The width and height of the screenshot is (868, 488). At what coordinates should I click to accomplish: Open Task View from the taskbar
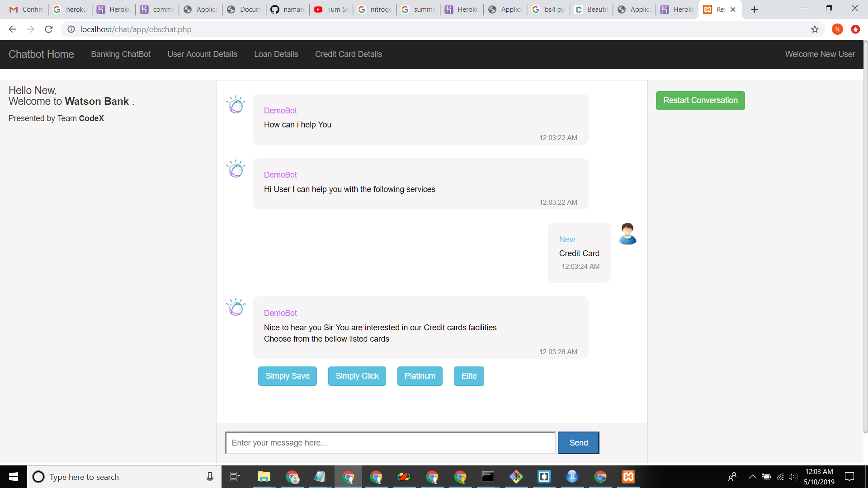235,477
